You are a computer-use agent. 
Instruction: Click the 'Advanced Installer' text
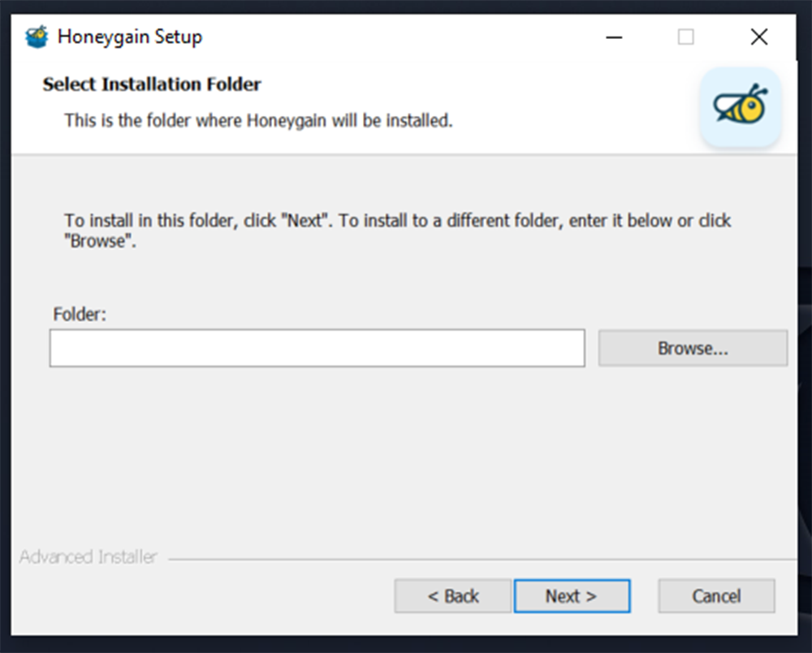[88, 556]
